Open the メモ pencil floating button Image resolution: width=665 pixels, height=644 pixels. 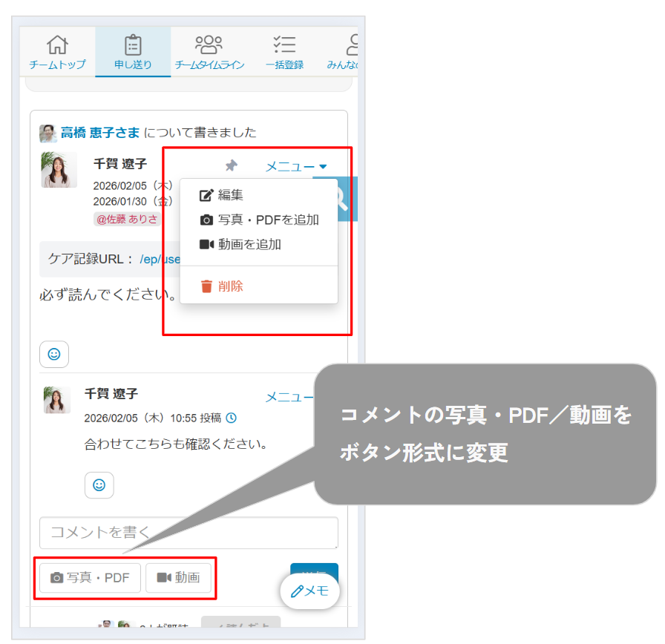[309, 591]
